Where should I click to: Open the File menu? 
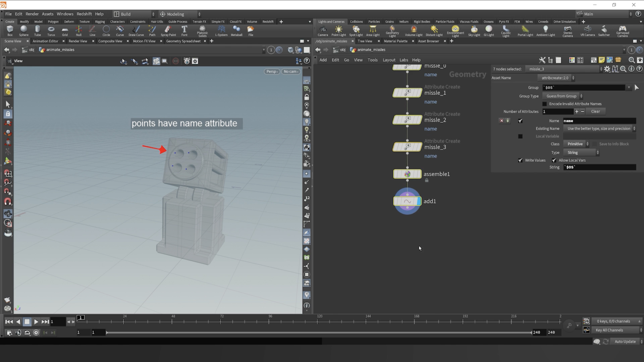tap(8, 14)
